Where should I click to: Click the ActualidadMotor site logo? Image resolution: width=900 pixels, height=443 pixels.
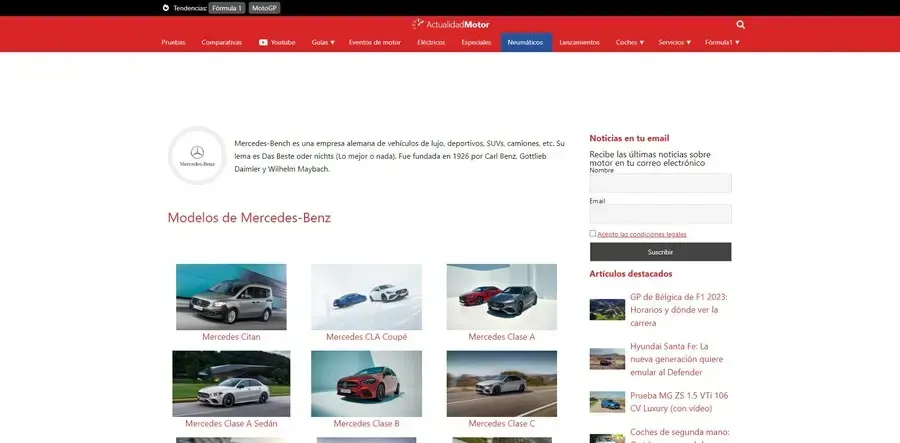click(x=451, y=24)
